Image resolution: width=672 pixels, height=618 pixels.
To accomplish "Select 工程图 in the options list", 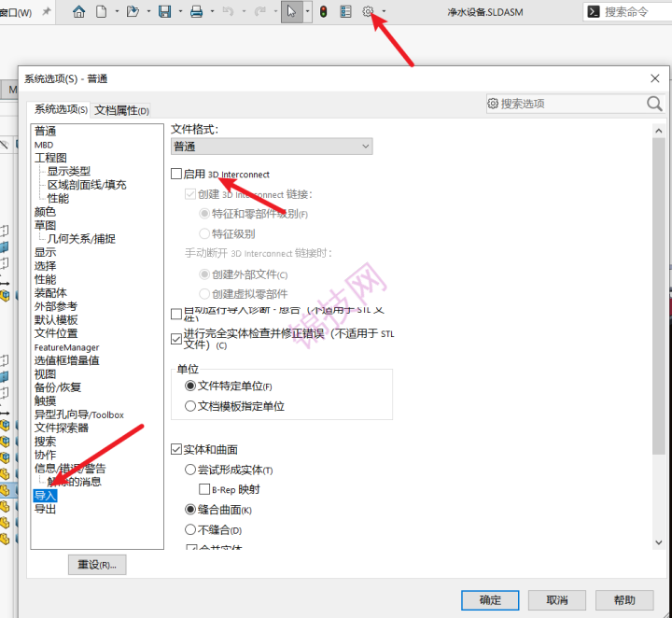I will 50,158.
